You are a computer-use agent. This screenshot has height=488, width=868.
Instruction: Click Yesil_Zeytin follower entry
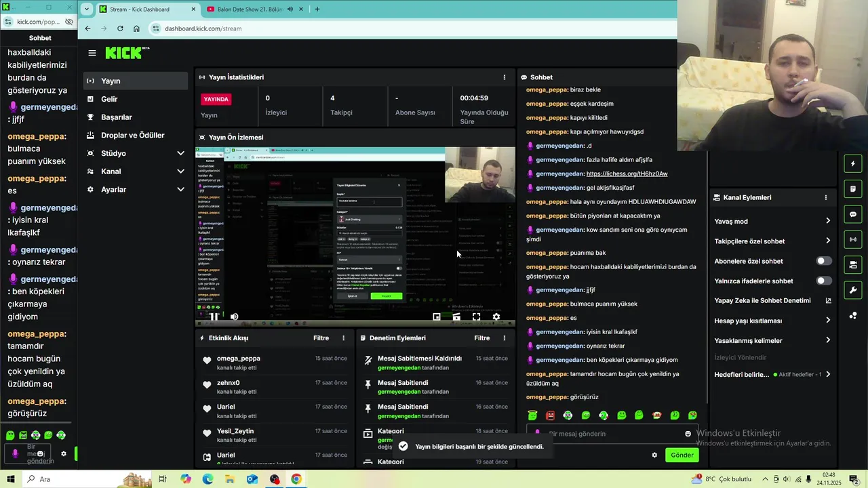click(235, 431)
